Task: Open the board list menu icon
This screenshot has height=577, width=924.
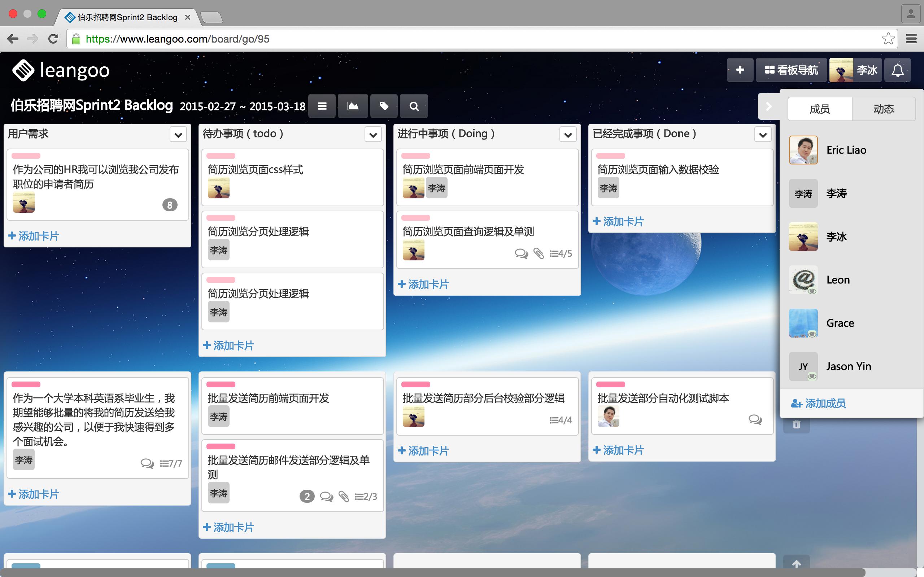Action: click(322, 106)
